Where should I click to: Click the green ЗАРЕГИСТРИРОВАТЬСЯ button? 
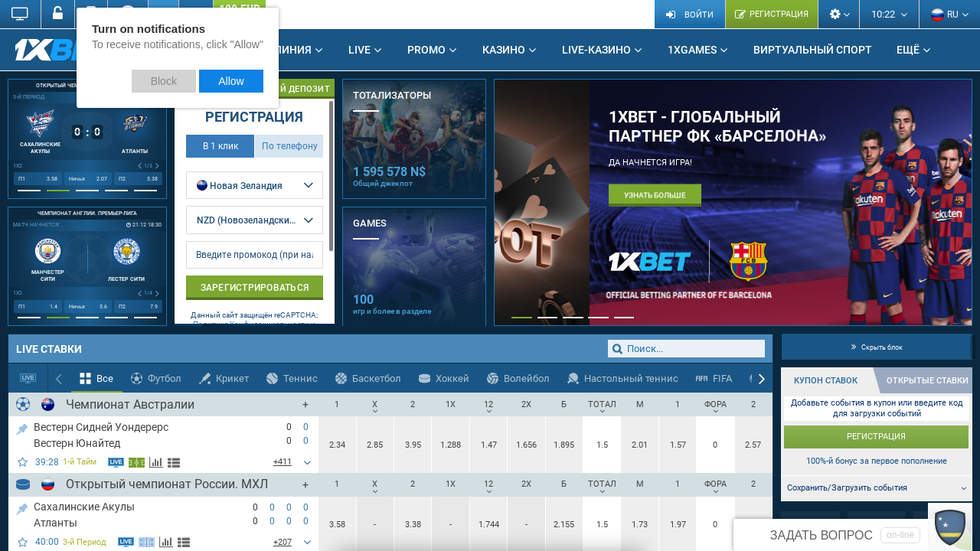tap(254, 287)
